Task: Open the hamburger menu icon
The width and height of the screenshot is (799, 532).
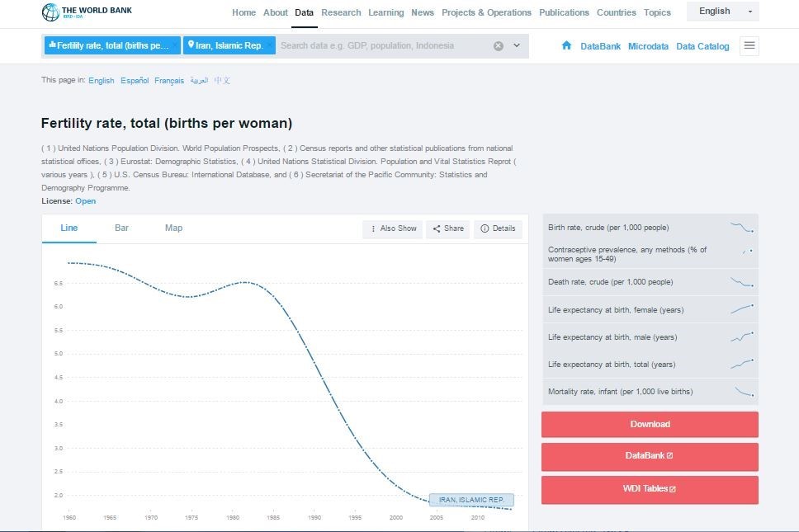Action: tap(749, 45)
